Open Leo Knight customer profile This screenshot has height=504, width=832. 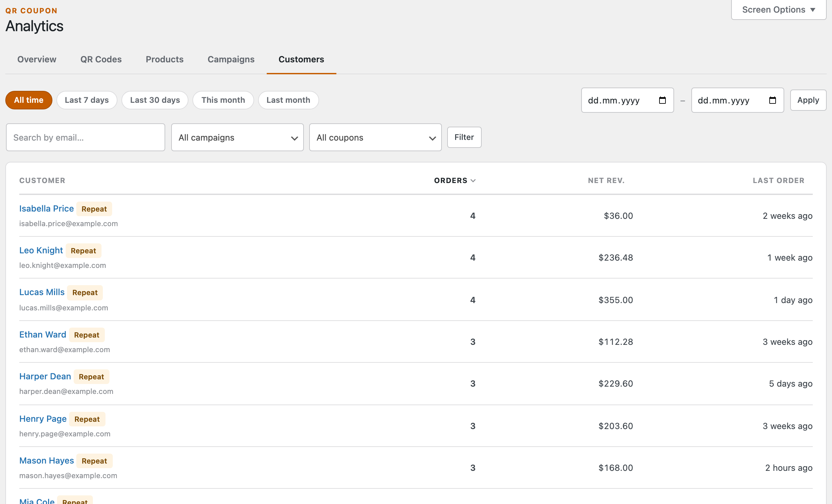click(41, 250)
